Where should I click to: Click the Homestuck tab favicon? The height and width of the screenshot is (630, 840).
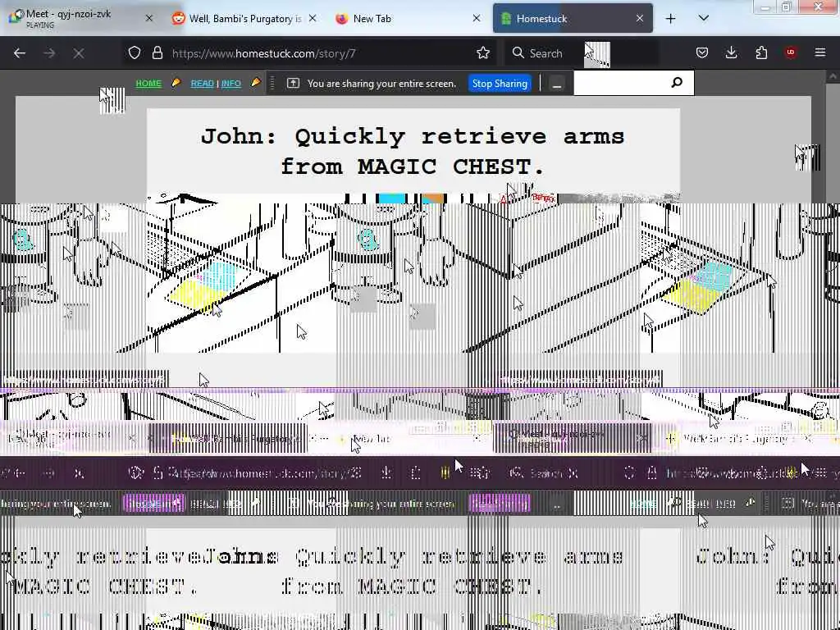tap(505, 19)
